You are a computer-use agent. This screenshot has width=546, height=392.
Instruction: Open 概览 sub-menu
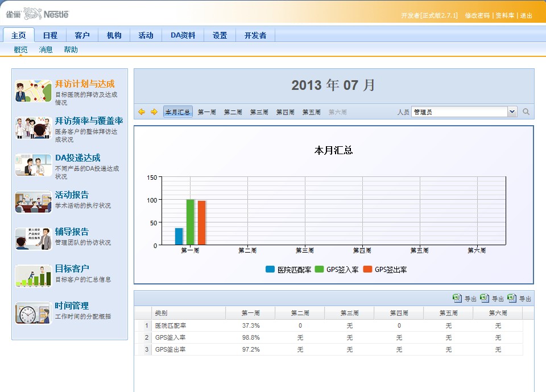(20, 49)
